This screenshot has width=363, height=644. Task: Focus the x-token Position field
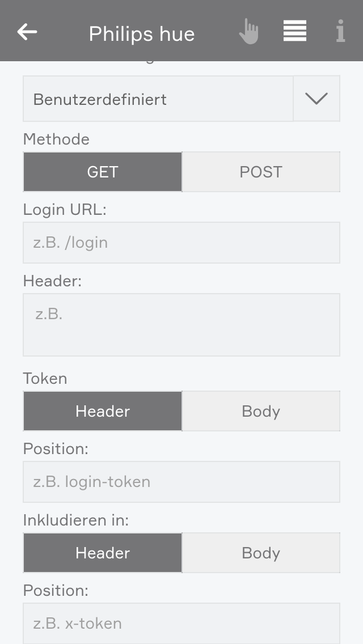pos(181,624)
